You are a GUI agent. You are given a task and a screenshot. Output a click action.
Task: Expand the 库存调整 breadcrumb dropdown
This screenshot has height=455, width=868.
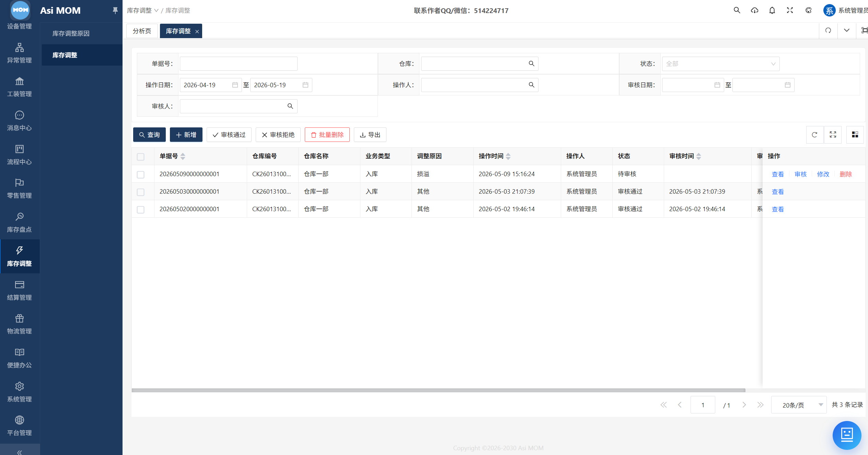(143, 10)
